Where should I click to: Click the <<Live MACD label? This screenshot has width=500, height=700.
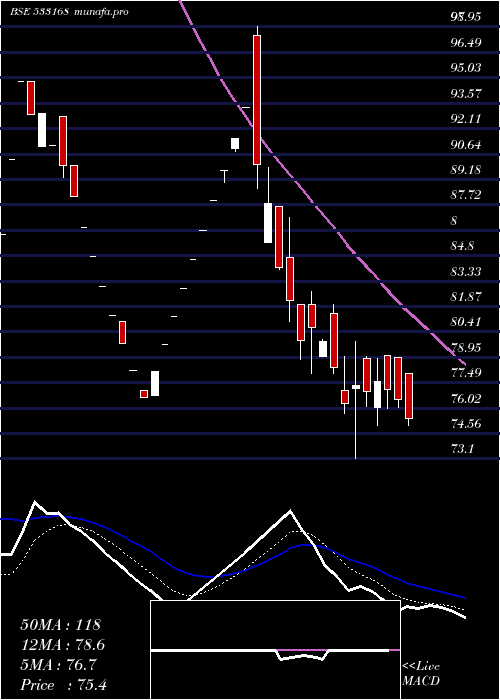[421, 673]
